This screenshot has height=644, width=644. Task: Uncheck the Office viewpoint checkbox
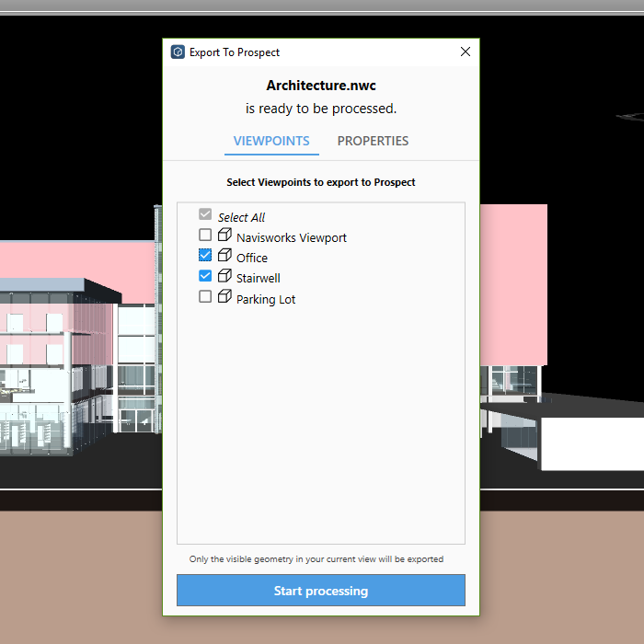pos(205,255)
